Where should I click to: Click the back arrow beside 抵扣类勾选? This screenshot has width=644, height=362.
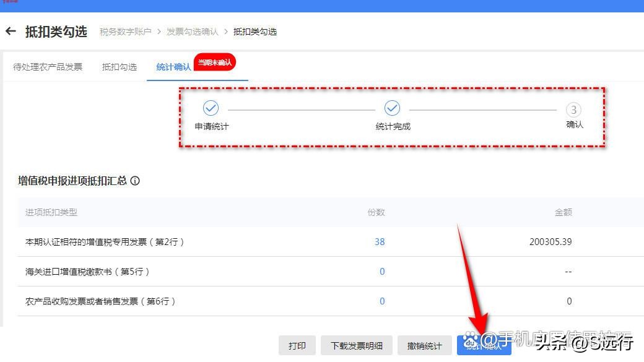coord(11,31)
